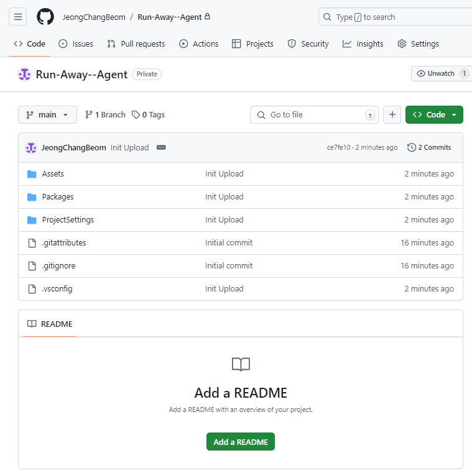Click the Assets folder icon
The image size is (472, 476).
[x=32, y=174]
